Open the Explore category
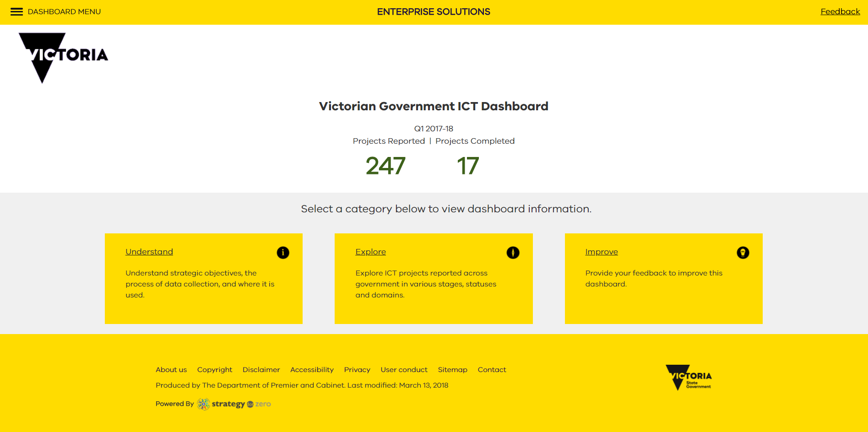The width and height of the screenshot is (868, 432). coord(370,252)
